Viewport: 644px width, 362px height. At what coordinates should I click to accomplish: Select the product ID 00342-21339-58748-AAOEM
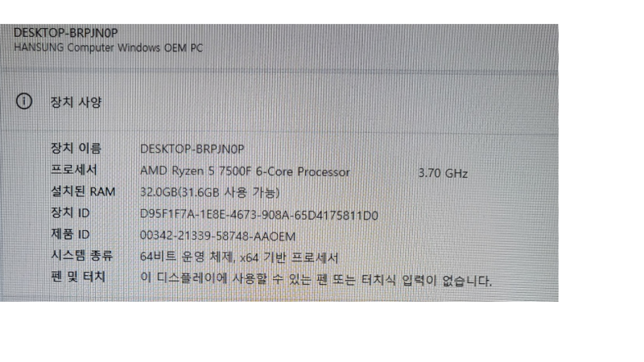point(217,236)
